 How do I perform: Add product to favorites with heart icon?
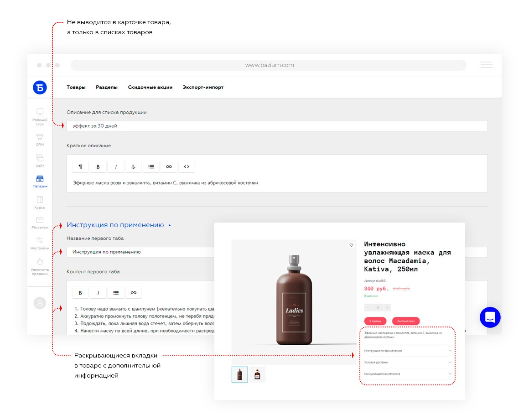(x=351, y=245)
